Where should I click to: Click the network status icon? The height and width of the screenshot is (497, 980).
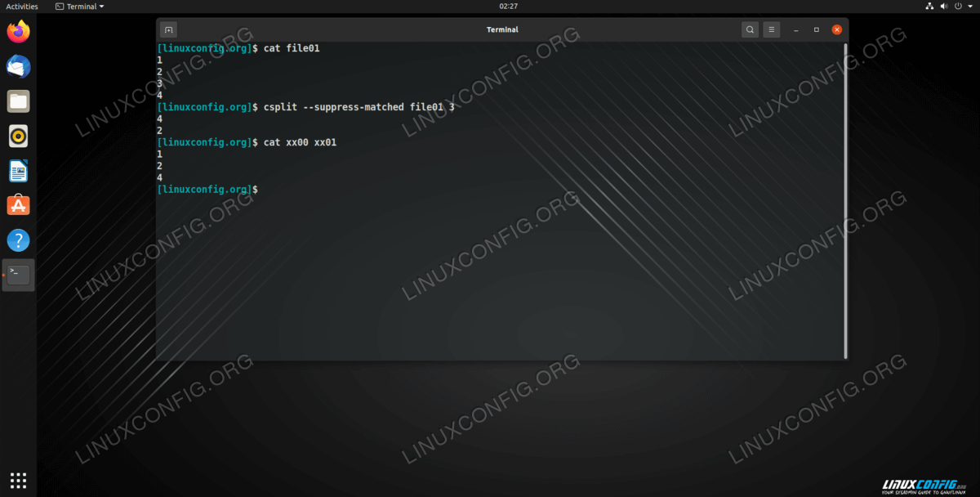(x=929, y=7)
